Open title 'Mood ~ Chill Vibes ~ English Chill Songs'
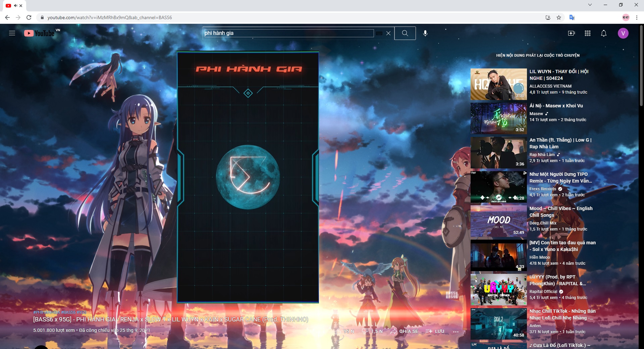Viewport: 644px width, 349px height. tap(561, 212)
